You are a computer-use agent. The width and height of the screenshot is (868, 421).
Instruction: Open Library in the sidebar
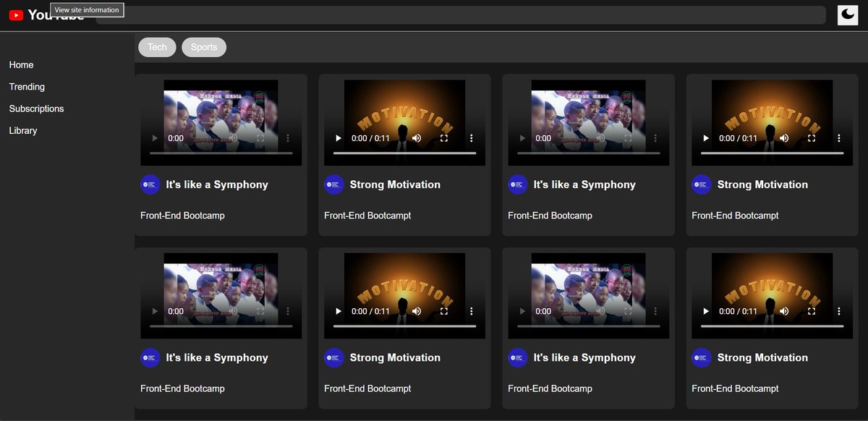coord(23,131)
